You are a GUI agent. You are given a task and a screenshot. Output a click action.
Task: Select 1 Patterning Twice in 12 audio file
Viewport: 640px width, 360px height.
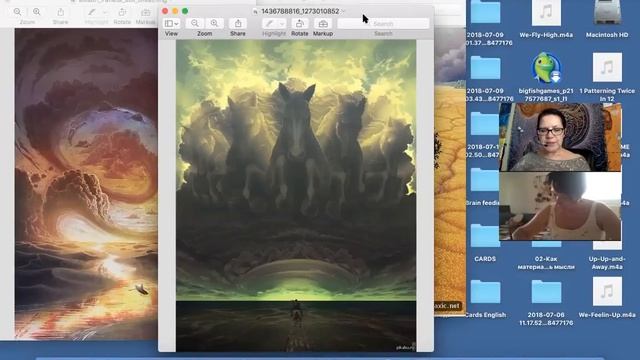tap(607, 67)
